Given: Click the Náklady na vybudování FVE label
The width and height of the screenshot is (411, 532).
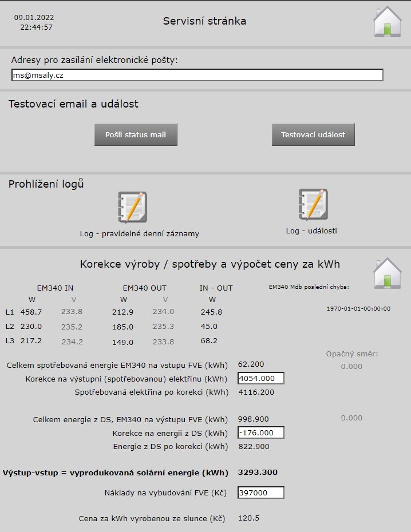Looking at the screenshot, I should pyautogui.click(x=165, y=493).
